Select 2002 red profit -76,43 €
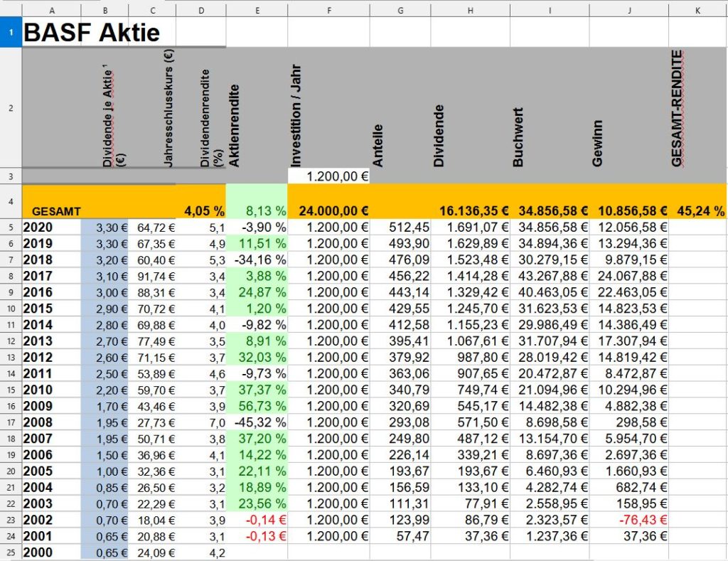The image size is (728, 561). coord(629,520)
